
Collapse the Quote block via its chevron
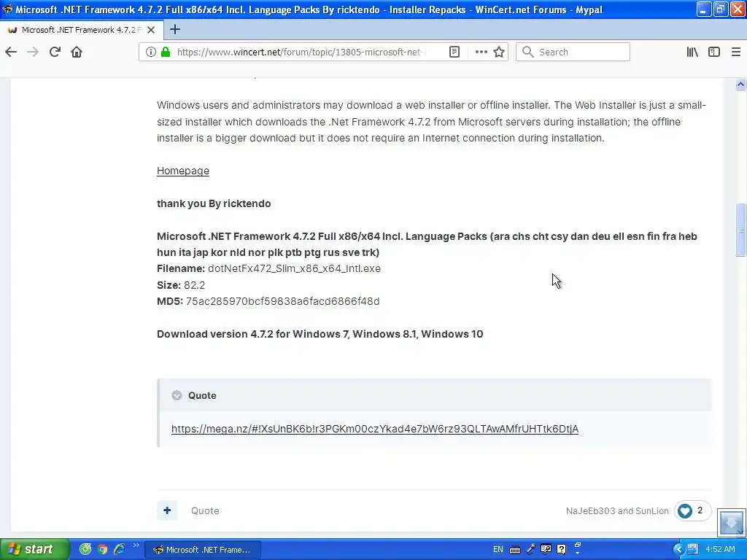click(177, 395)
